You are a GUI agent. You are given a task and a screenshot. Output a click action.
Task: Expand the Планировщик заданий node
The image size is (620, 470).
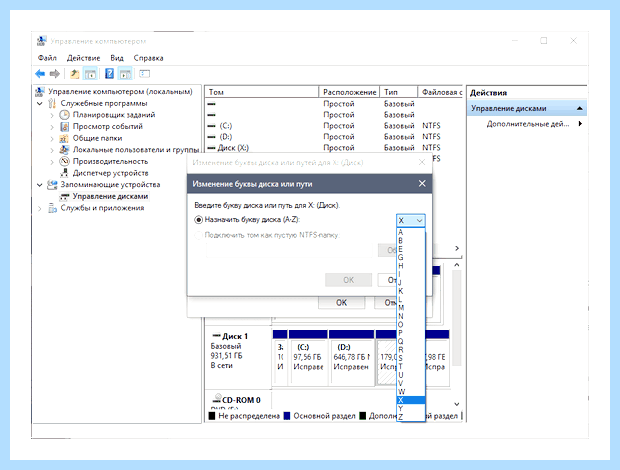tap(52, 115)
